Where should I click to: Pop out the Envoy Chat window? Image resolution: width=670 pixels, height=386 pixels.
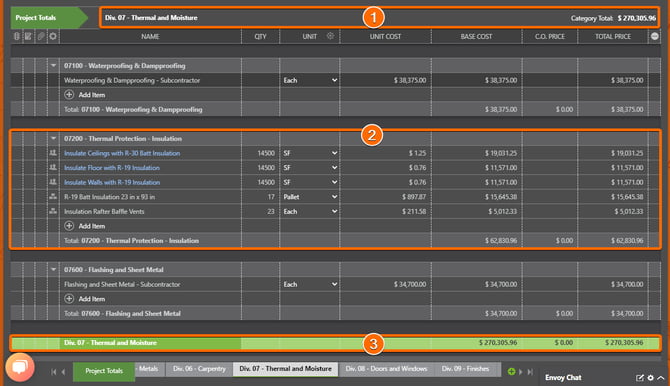(640, 378)
